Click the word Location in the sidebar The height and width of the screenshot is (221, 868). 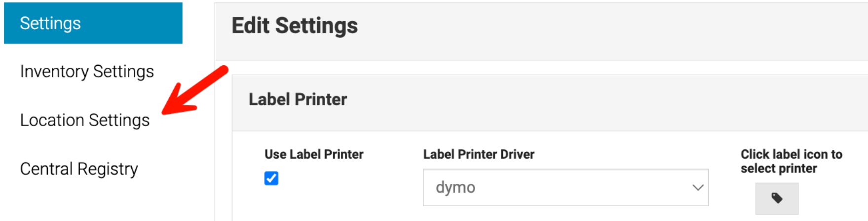(52, 120)
